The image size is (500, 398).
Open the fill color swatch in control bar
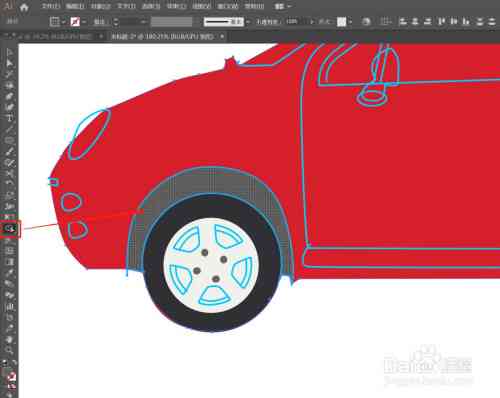54,22
